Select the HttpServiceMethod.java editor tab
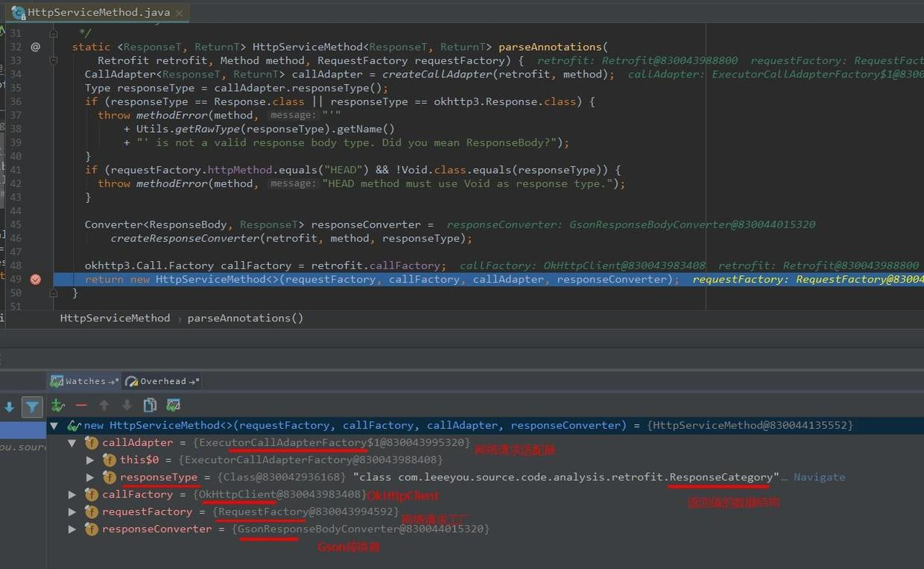The width and height of the screenshot is (924, 569). click(97, 12)
